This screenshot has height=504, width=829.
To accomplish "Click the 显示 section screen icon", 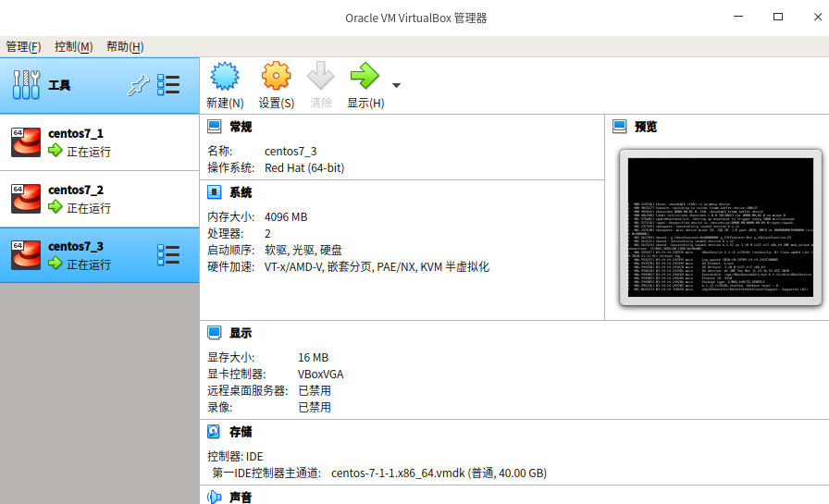I will pyautogui.click(x=214, y=333).
